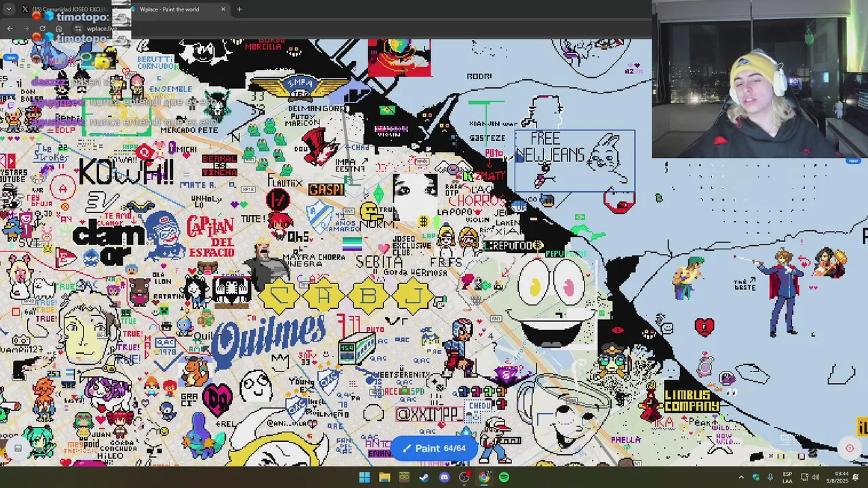Launch Steam from the taskbar

tap(424, 477)
